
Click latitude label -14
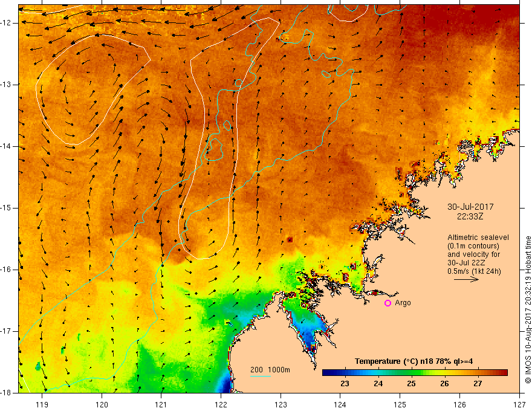click(6, 146)
